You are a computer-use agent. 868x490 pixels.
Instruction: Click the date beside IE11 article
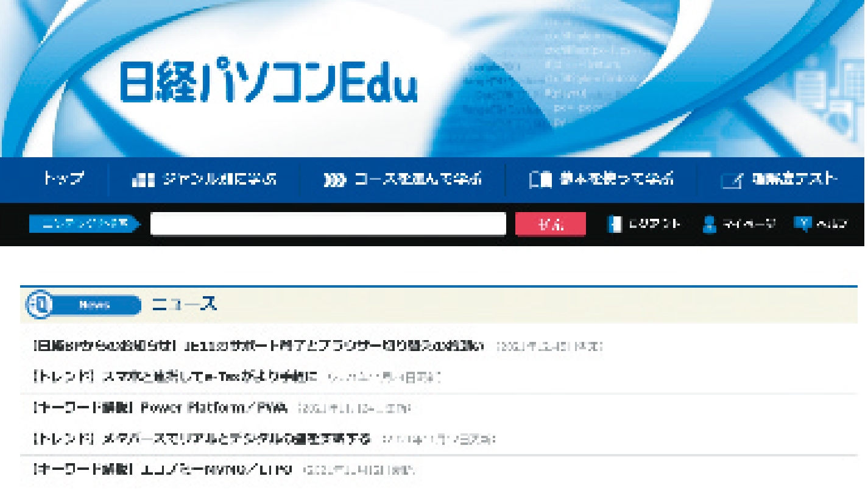click(550, 347)
